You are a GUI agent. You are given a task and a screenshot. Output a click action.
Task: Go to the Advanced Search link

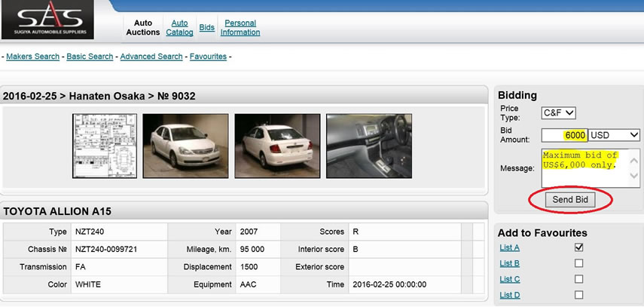point(151,57)
